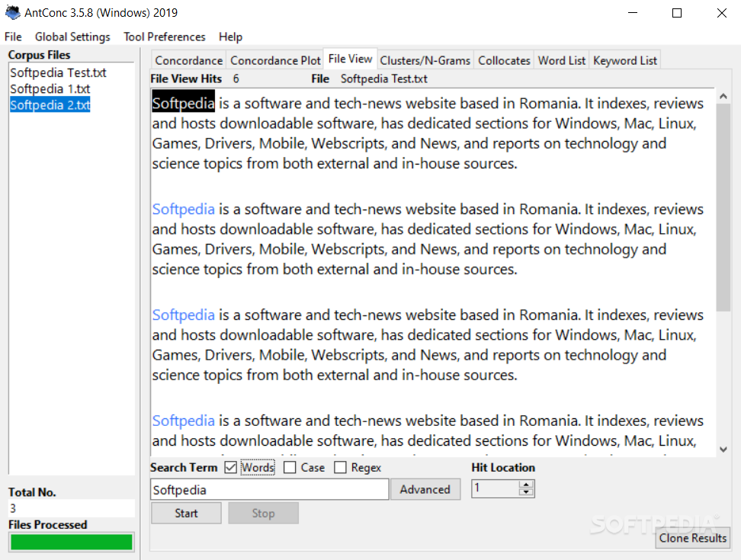741x560 pixels.
Task: Open the Clusters/N-Grams tab
Action: click(x=425, y=60)
